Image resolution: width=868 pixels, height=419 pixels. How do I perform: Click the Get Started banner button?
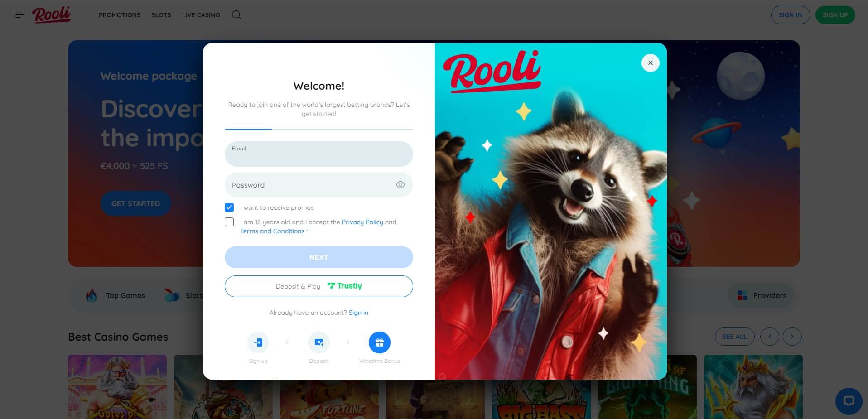point(136,204)
